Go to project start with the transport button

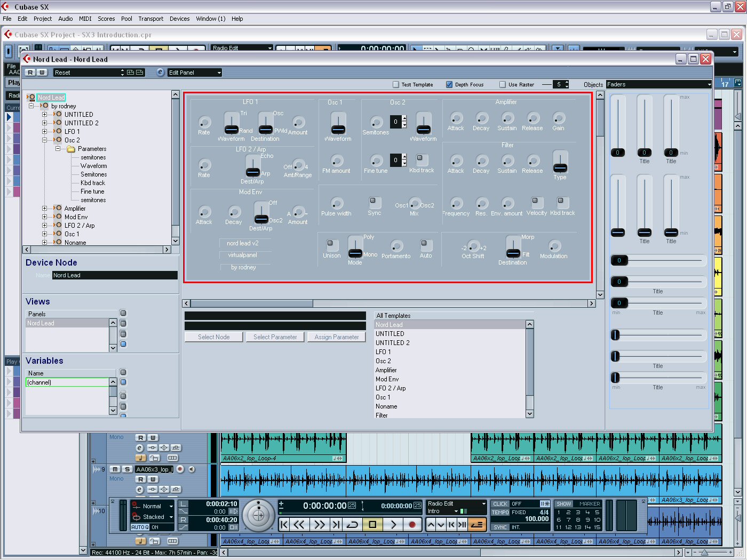(x=284, y=524)
